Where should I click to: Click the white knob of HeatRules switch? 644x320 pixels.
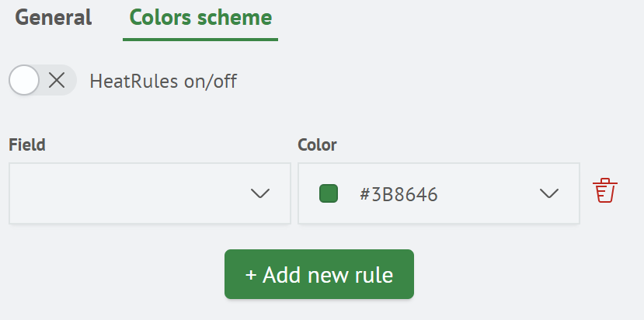pos(25,80)
